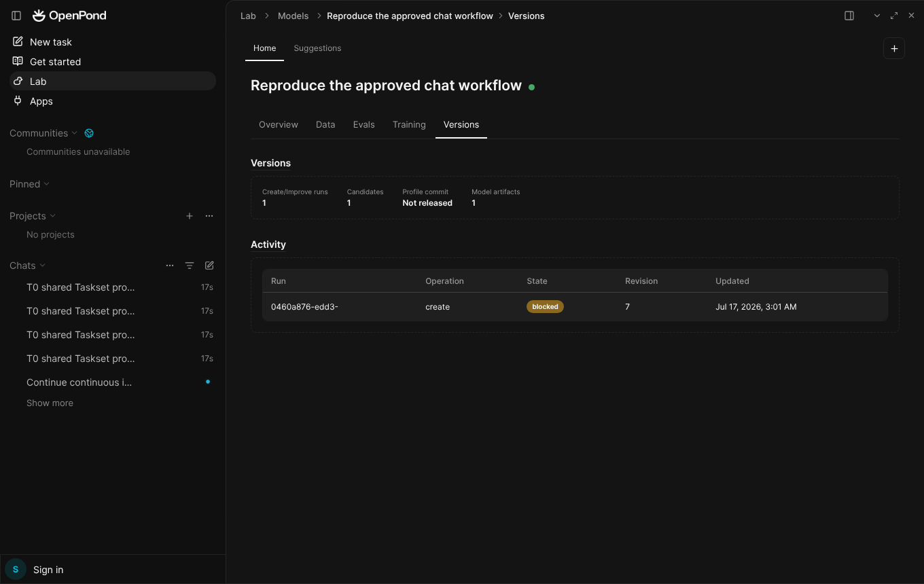Click the green status dot by title

click(x=532, y=87)
